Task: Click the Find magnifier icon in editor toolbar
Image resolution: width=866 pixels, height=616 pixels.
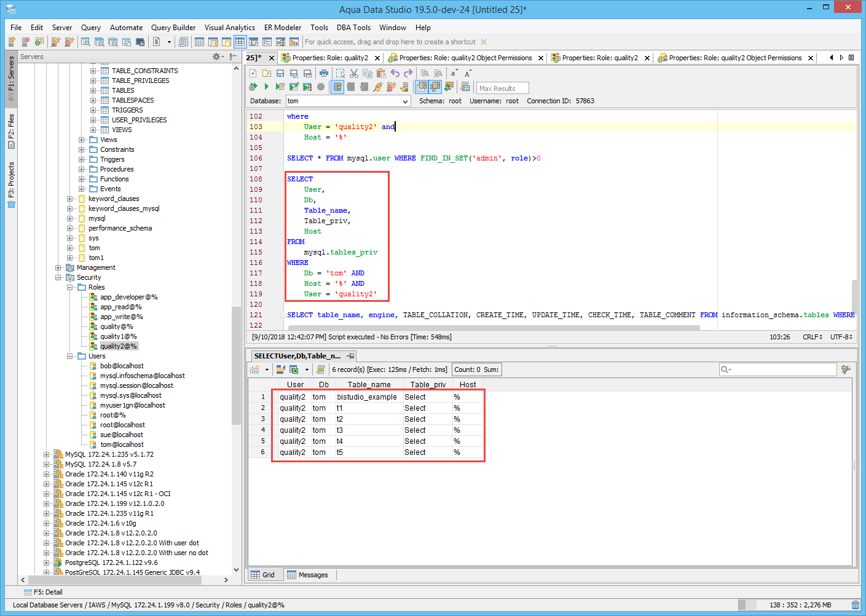Action: [425, 73]
